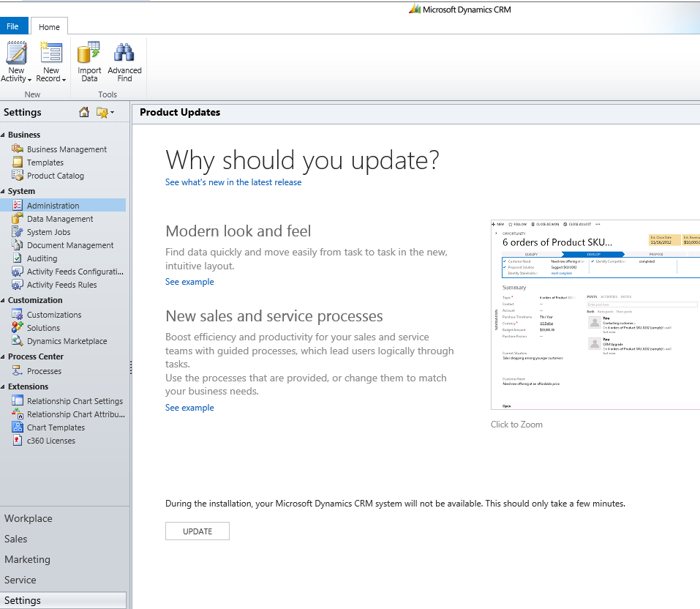Click the Import Data ribbon icon
The image size is (700, 609).
point(89,61)
